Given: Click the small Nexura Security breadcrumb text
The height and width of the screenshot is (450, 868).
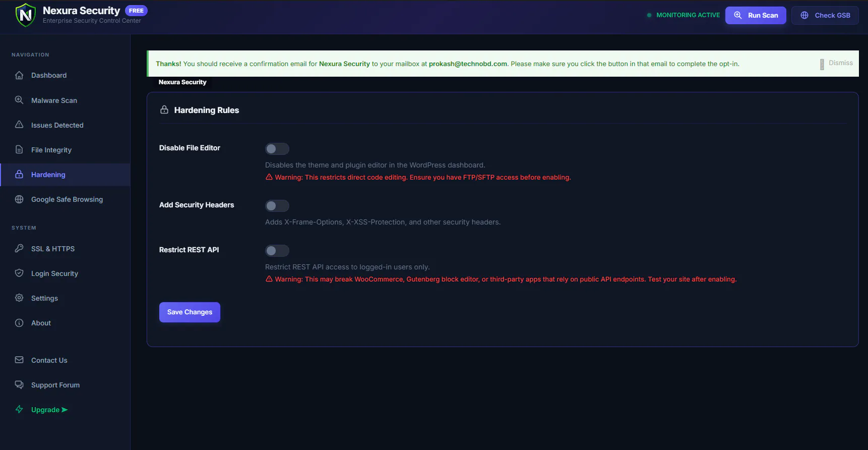Looking at the screenshot, I should tap(182, 82).
